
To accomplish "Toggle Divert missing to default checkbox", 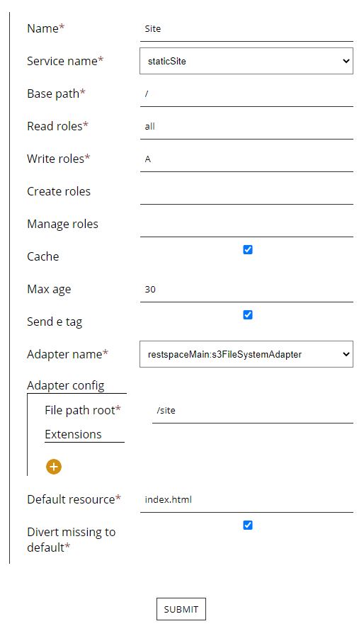I will click(248, 525).
